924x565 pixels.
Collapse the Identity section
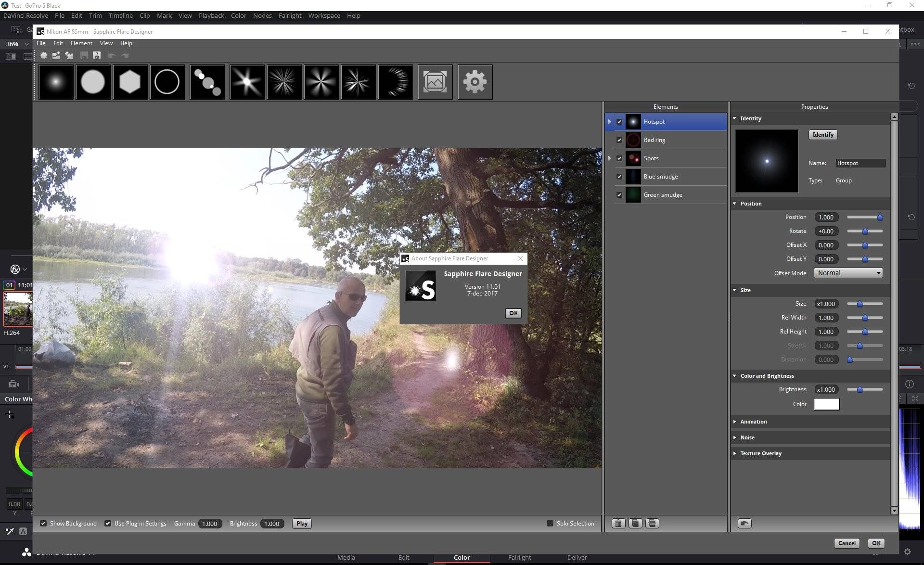pyautogui.click(x=734, y=118)
